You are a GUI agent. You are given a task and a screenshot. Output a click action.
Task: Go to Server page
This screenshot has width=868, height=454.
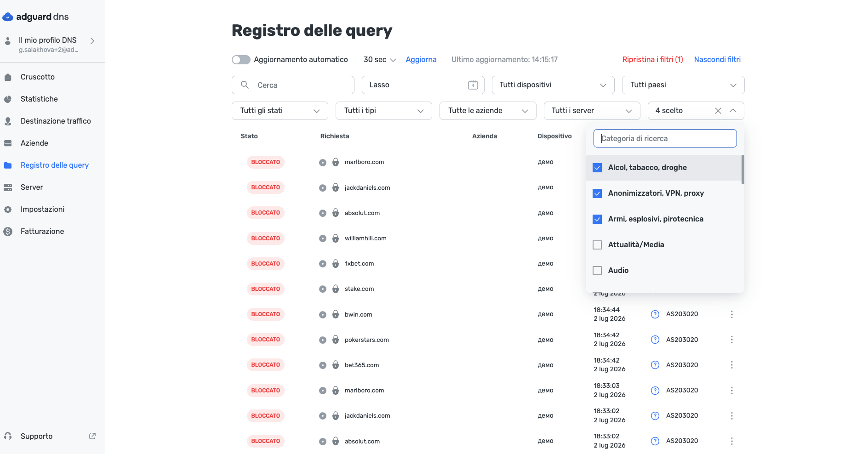(32, 187)
